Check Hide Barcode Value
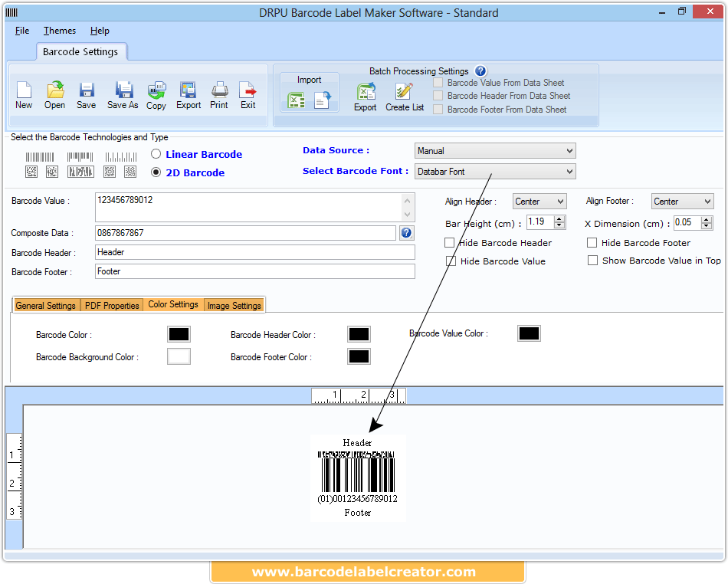 451,261
